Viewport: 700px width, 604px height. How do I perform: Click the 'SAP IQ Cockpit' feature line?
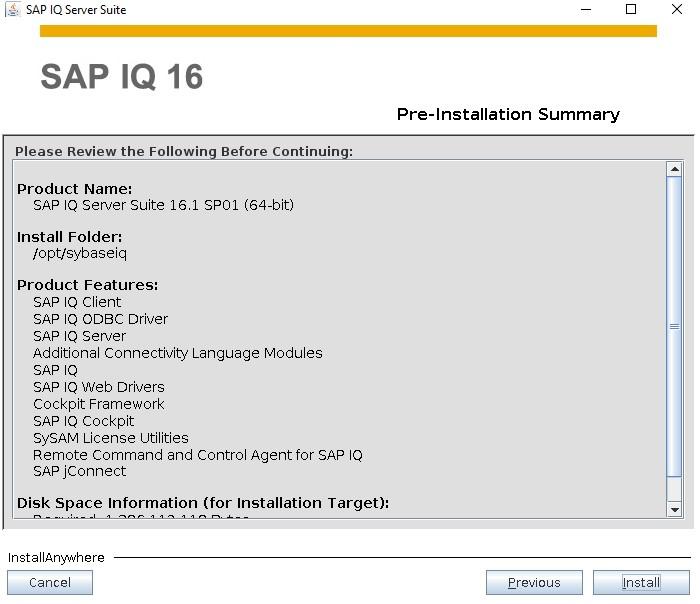[x=83, y=421]
